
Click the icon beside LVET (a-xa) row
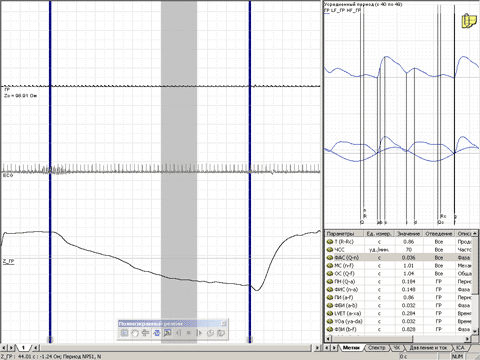pyautogui.click(x=330, y=314)
